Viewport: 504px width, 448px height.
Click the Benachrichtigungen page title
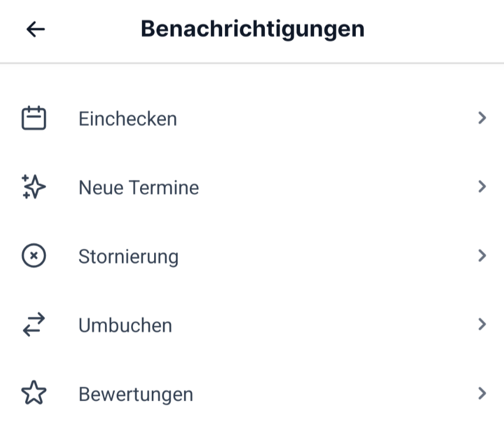click(253, 29)
